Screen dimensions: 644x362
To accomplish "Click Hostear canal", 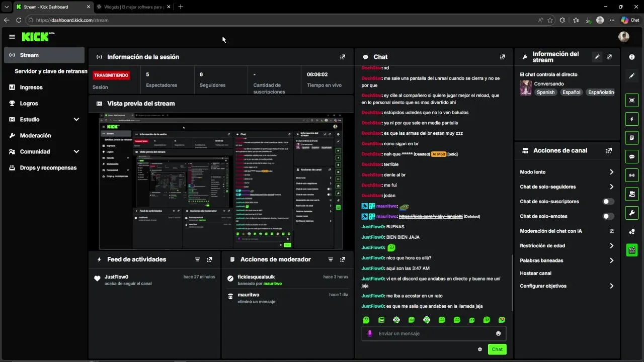I will (535, 274).
